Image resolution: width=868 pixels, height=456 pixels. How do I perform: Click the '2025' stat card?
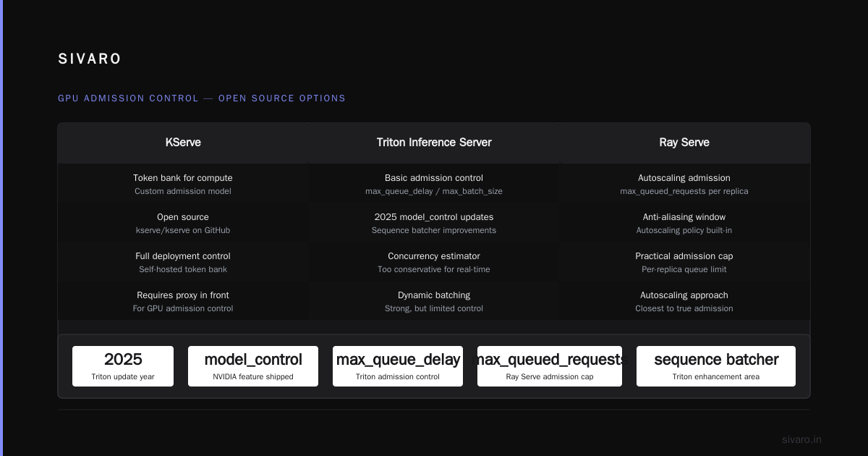[123, 366]
